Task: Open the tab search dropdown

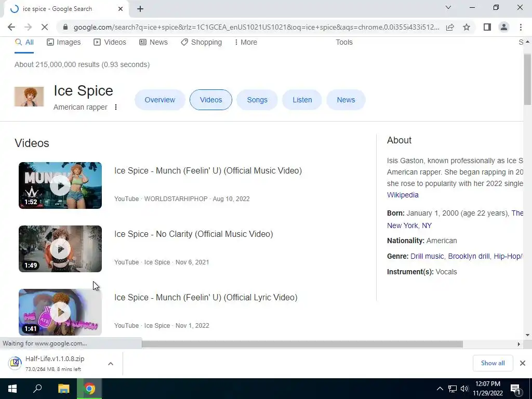Action: click(448, 7)
